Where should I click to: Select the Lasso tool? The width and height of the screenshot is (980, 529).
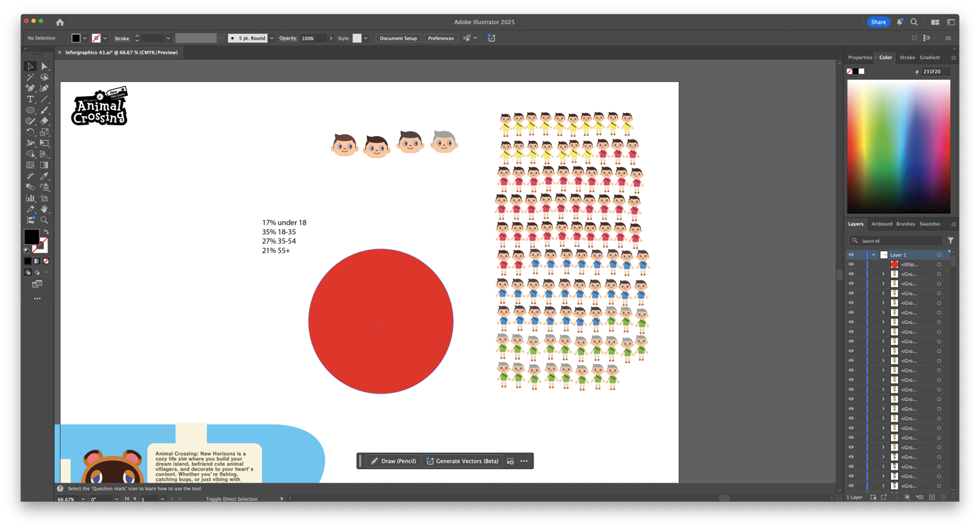44,77
